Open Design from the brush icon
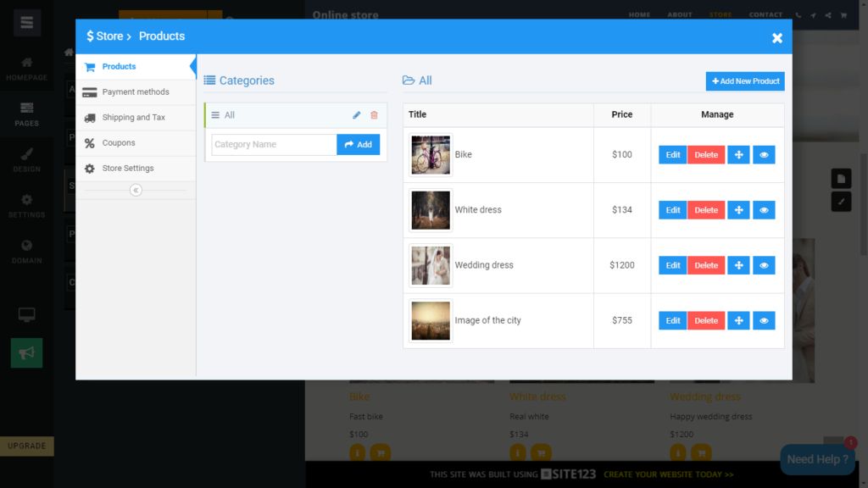868x488 pixels. click(26, 159)
